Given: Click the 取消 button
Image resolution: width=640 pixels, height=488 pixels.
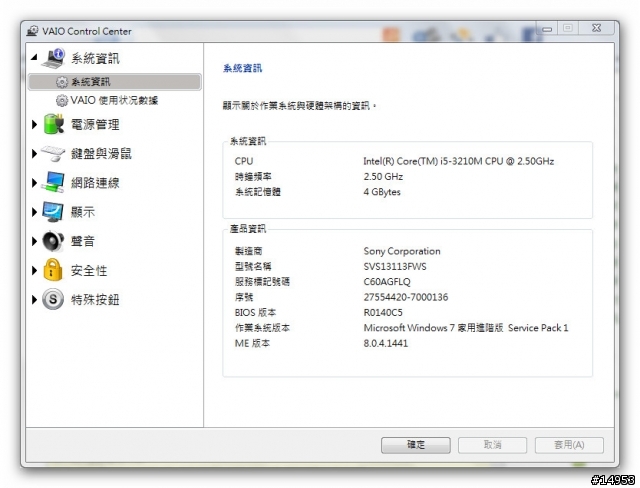Looking at the screenshot, I should [x=492, y=445].
